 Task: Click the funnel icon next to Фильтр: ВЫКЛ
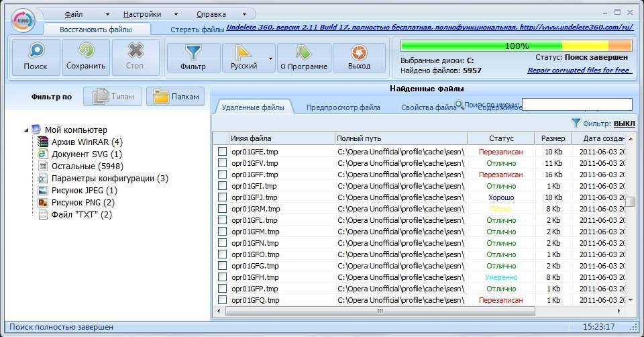click(x=576, y=122)
